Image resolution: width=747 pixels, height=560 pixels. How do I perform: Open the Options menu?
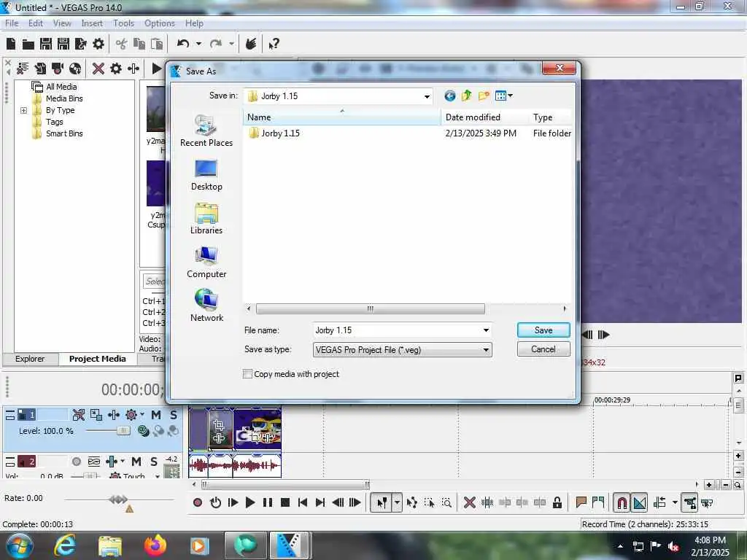coord(160,23)
